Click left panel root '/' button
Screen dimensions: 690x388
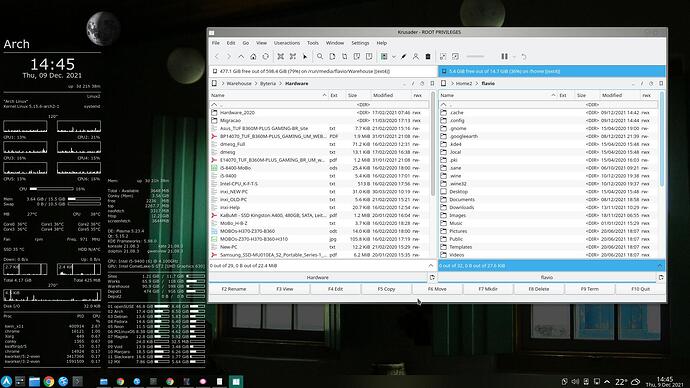[x=413, y=84]
